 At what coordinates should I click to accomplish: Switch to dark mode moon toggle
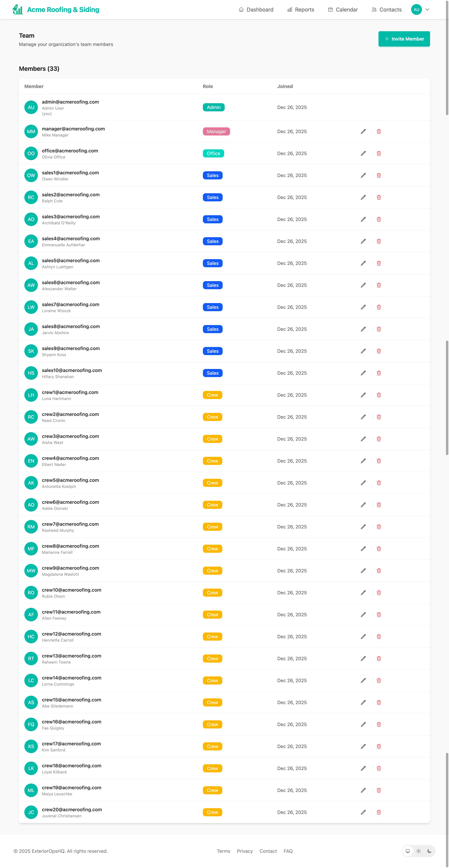[x=429, y=851]
